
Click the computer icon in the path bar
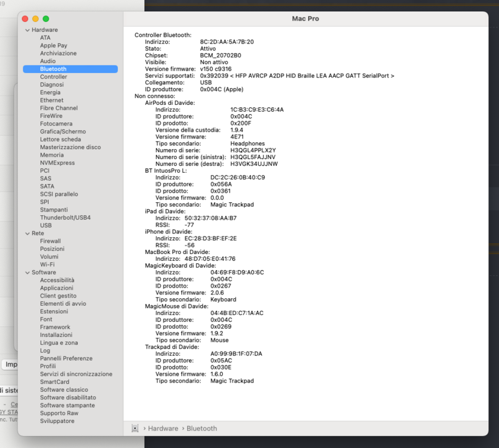135,429
